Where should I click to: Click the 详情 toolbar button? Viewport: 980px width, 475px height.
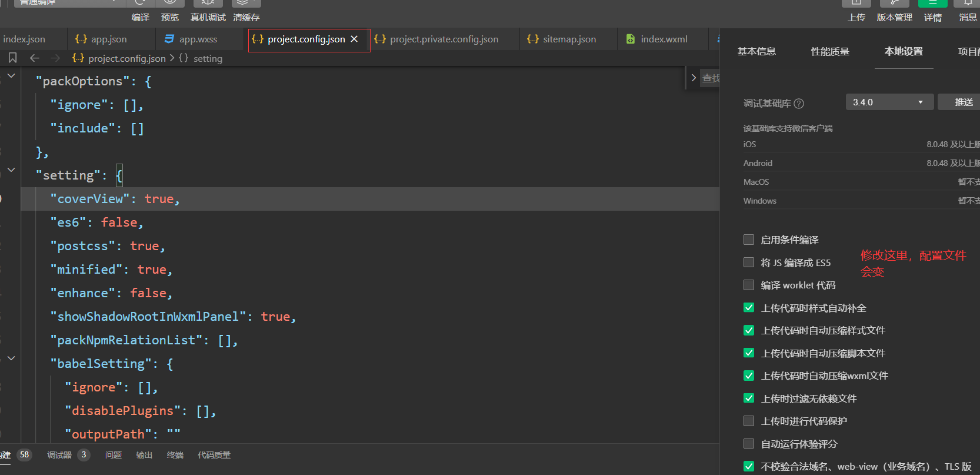tap(933, 17)
